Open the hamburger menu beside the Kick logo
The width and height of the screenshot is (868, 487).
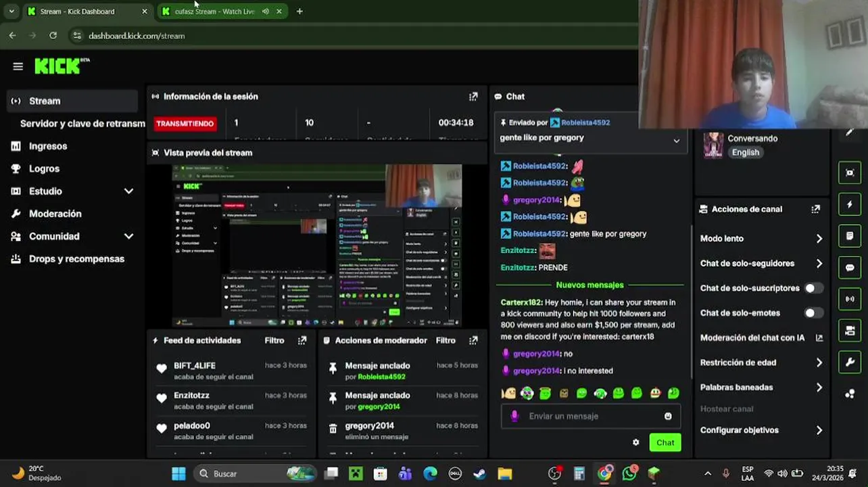[x=18, y=66]
